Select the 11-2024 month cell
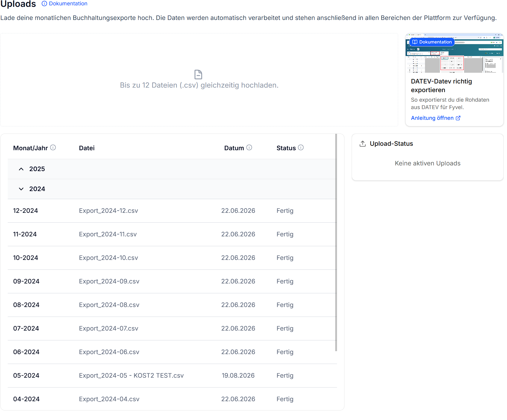Viewport: 507px width, 420px height. pos(25,234)
